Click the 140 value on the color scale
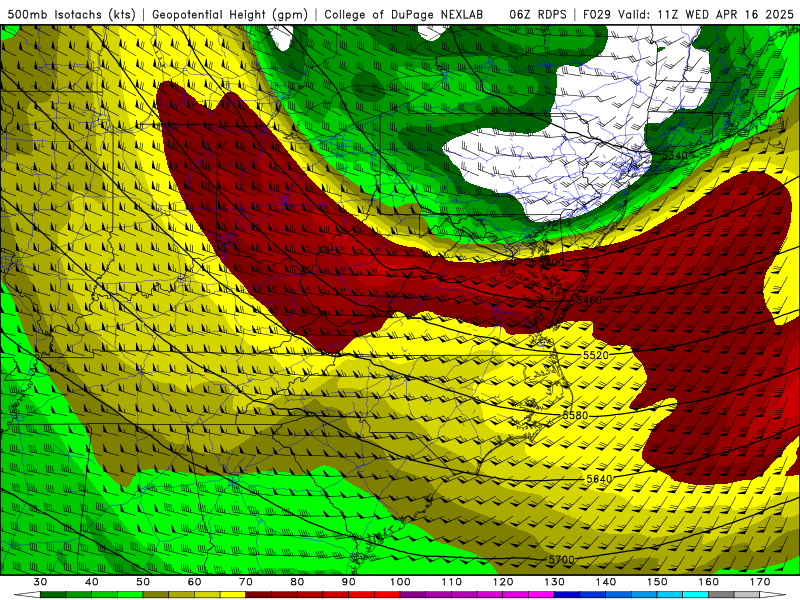 [606, 582]
